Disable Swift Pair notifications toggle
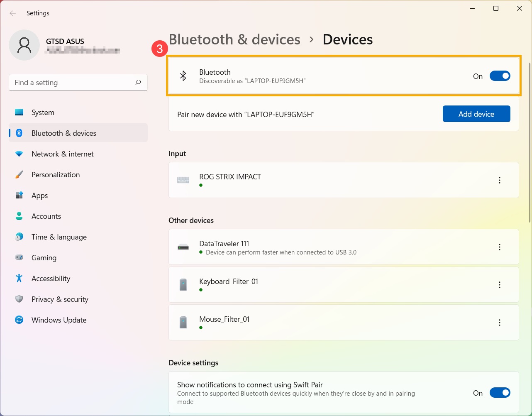Image resolution: width=532 pixels, height=416 pixels. pyautogui.click(x=500, y=393)
